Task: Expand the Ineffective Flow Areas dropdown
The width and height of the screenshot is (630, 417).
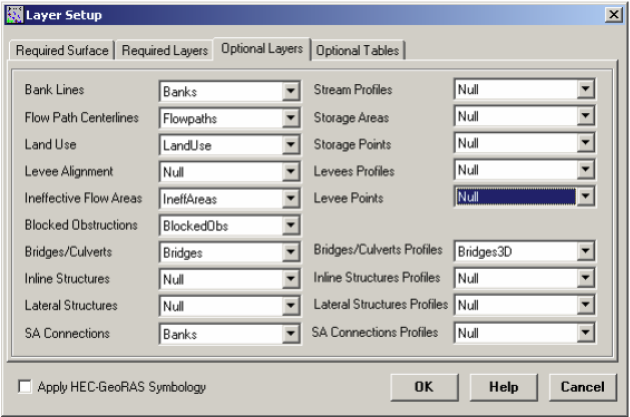Action: pos(290,200)
